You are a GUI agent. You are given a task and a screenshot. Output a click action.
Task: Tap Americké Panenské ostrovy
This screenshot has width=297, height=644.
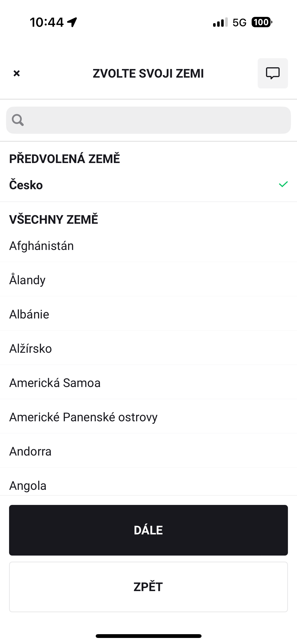83,417
